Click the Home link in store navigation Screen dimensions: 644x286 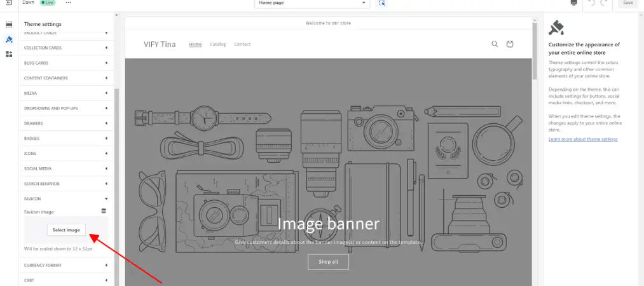(195, 44)
